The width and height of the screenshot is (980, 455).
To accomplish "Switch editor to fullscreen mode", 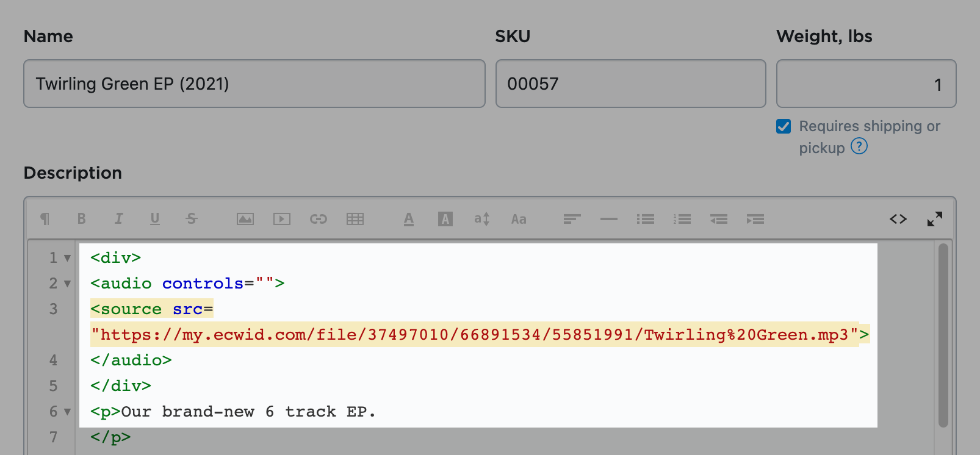I will 935,219.
